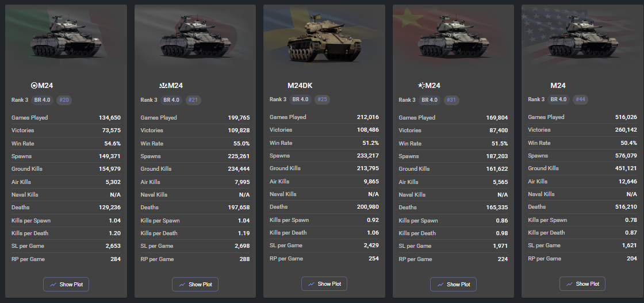
Task: Click the Italian roundel icon beside M24
Action: click(x=34, y=86)
